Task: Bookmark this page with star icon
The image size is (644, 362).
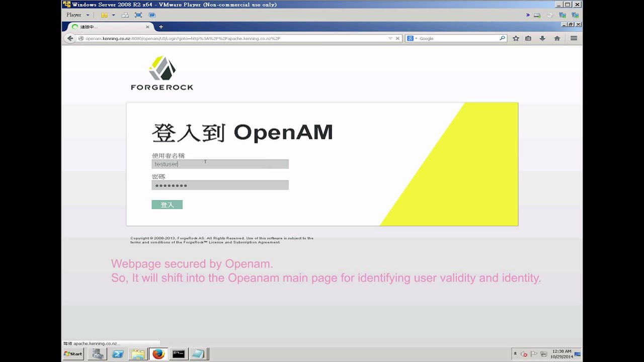Action: [516, 38]
